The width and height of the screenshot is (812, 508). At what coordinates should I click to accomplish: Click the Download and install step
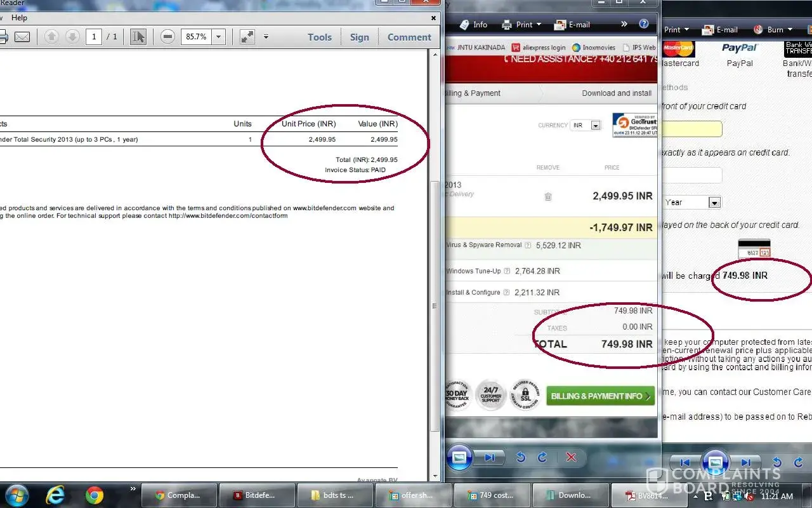[x=617, y=93]
